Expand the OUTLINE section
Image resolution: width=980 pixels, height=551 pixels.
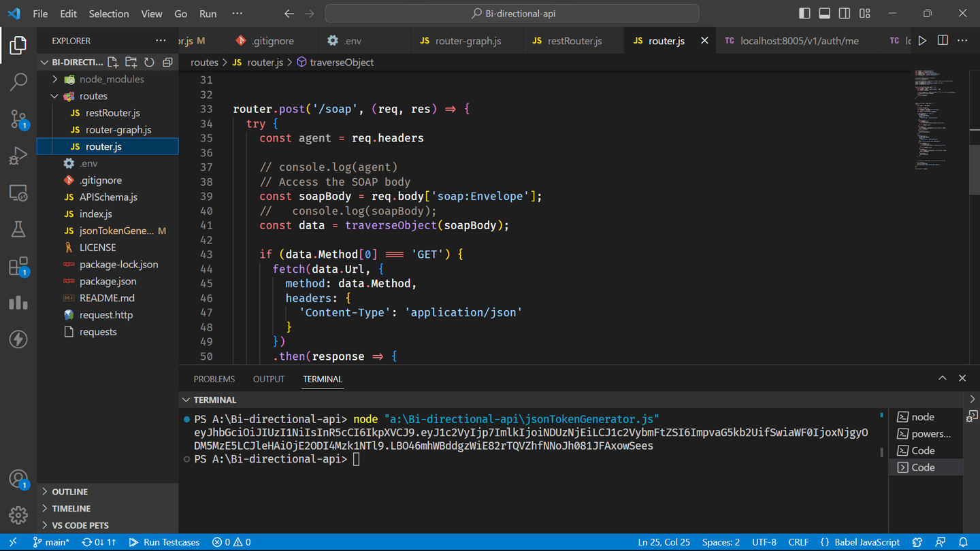pyautogui.click(x=108, y=491)
